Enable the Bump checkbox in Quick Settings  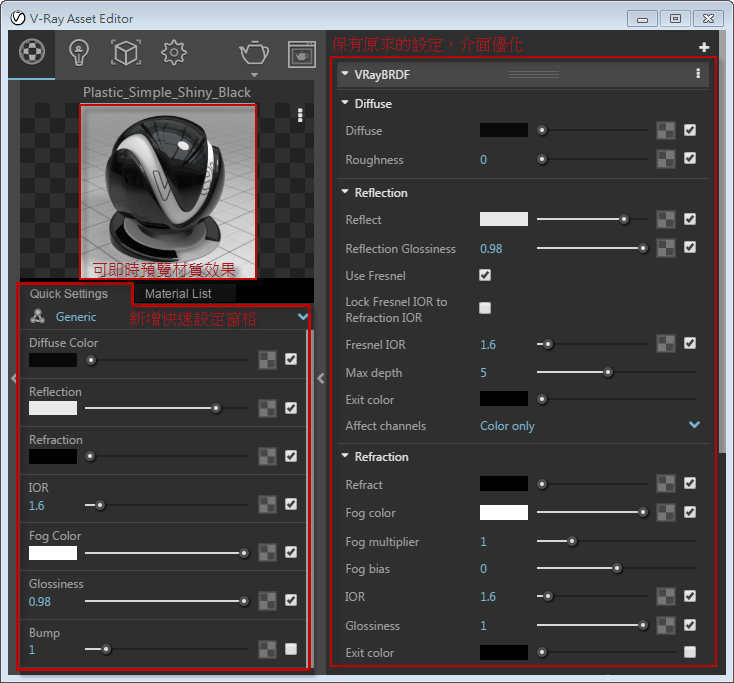point(291,649)
